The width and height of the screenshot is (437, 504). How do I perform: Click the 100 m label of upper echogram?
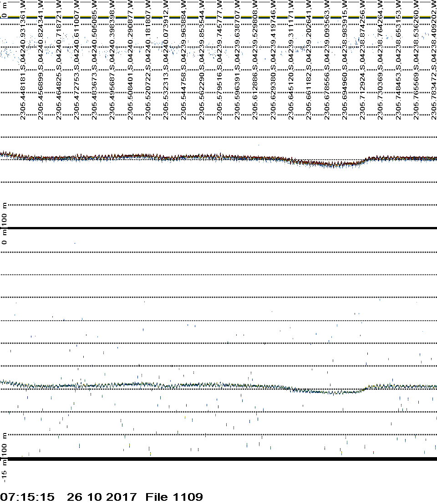[x=4, y=215]
